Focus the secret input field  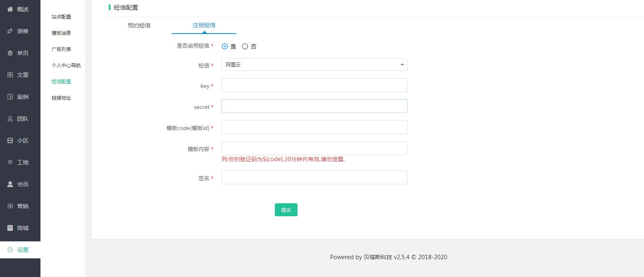point(315,106)
